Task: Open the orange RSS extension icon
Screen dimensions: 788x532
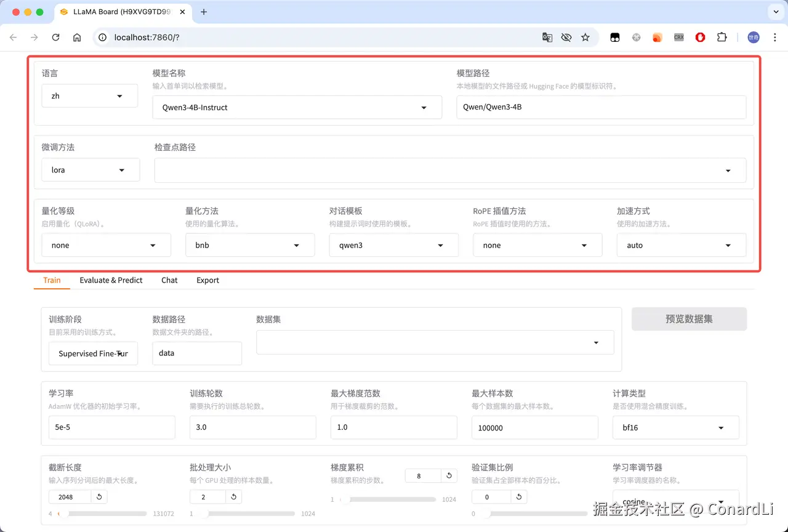Action: coord(657,38)
